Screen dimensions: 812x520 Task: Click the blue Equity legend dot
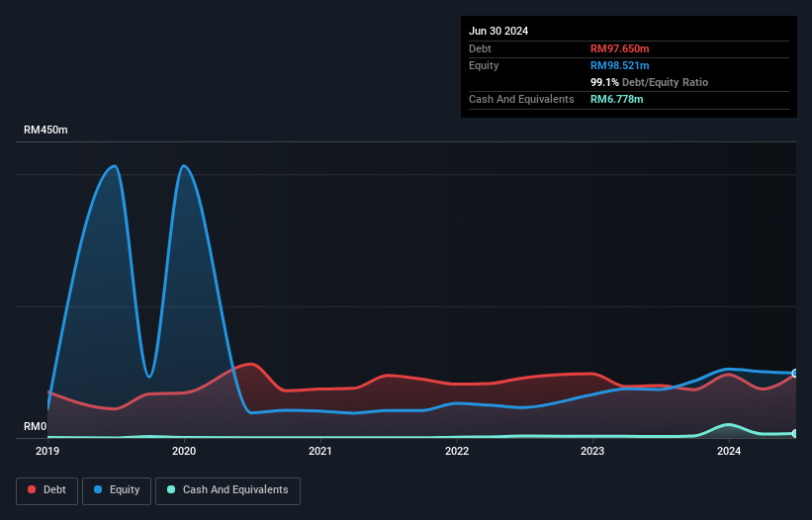point(98,489)
